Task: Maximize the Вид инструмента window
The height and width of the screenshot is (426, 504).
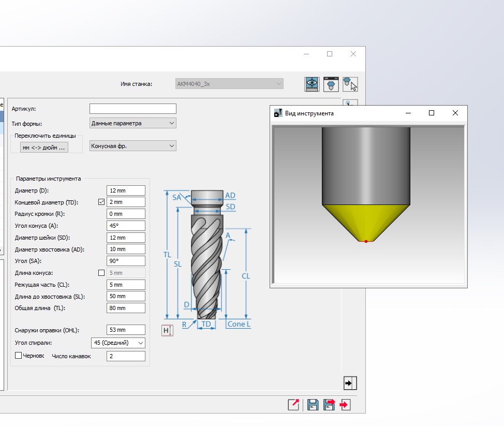Action: tap(432, 113)
